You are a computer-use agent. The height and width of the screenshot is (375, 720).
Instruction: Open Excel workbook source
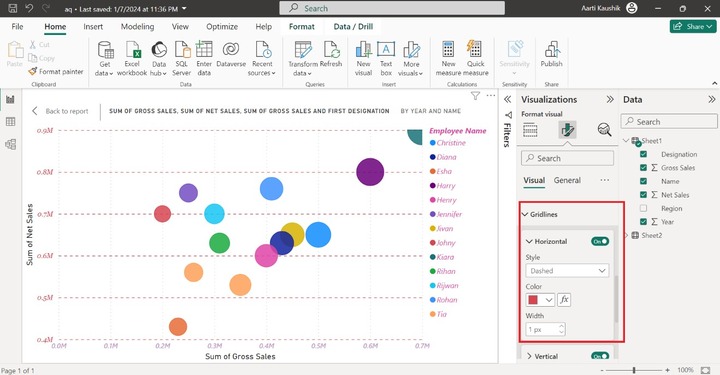click(132, 58)
